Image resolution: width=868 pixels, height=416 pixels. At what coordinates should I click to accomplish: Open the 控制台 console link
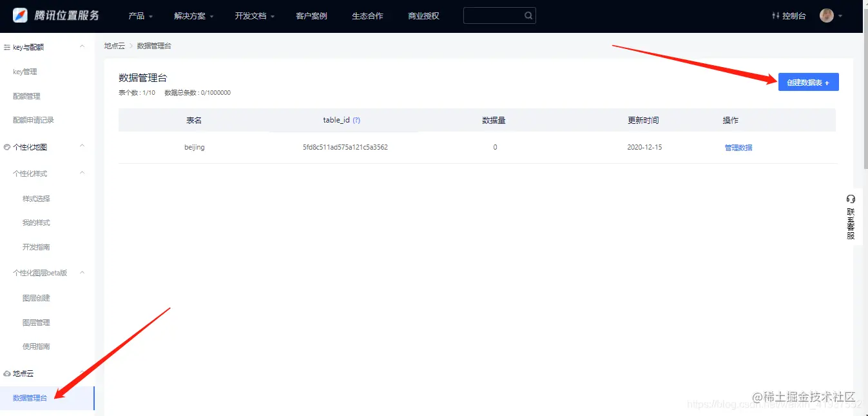pyautogui.click(x=789, y=15)
